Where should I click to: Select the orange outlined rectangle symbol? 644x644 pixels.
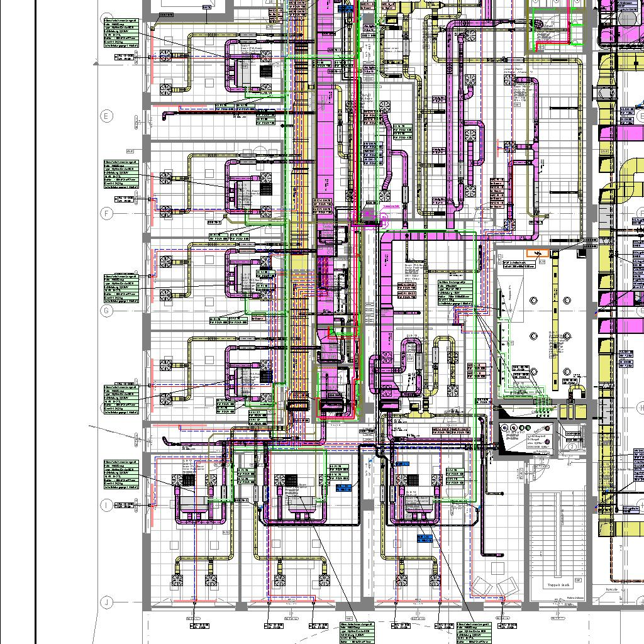click(538, 253)
